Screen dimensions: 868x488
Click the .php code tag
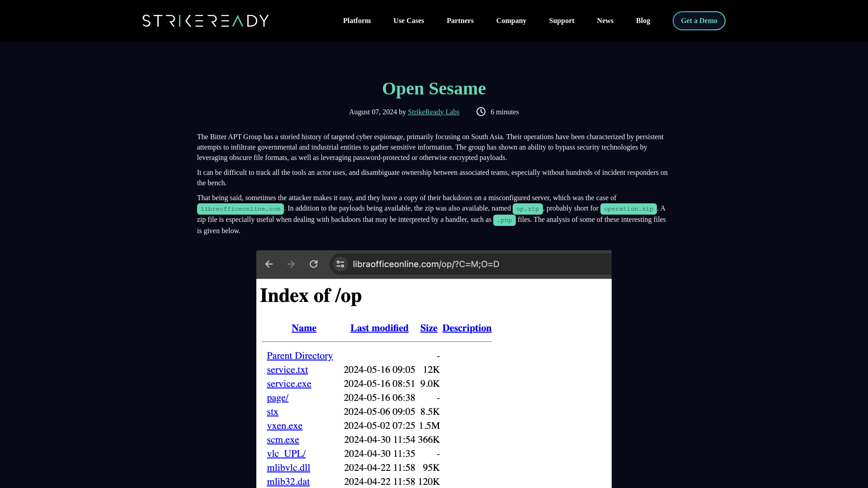coord(505,220)
